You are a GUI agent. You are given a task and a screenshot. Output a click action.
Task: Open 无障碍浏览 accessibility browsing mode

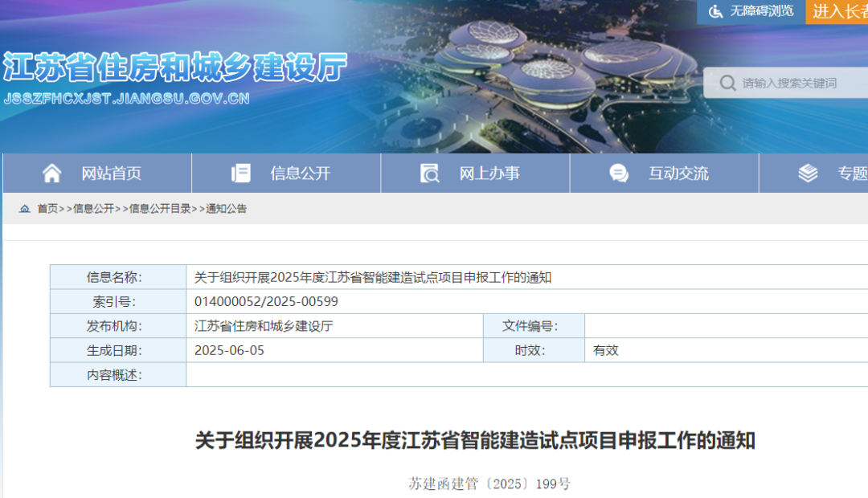[x=761, y=11]
